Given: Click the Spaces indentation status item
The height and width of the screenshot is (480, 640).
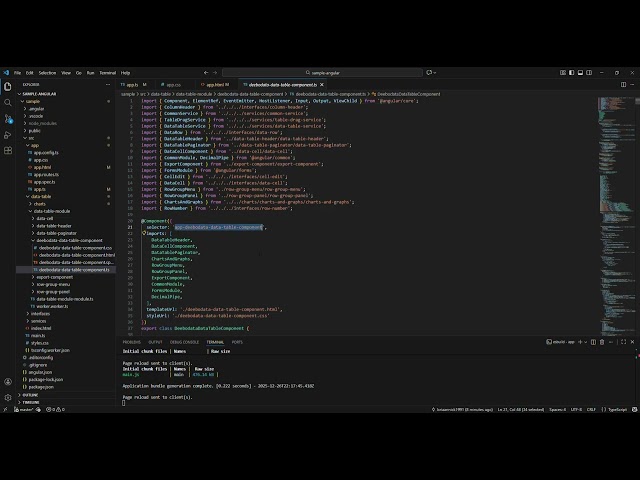Looking at the screenshot, I should pyautogui.click(x=558, y=409).
